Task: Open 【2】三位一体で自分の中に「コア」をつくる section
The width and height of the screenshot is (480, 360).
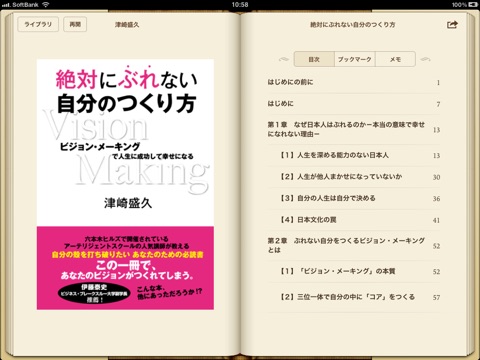Action: (x=354, y=297)
